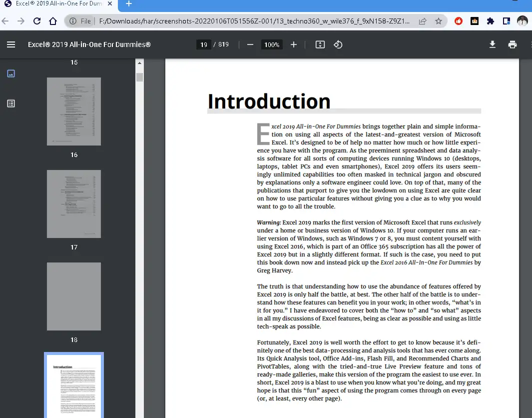Open the browser extensions puzzle menu
Screen dimensions: 532x418
490,21
